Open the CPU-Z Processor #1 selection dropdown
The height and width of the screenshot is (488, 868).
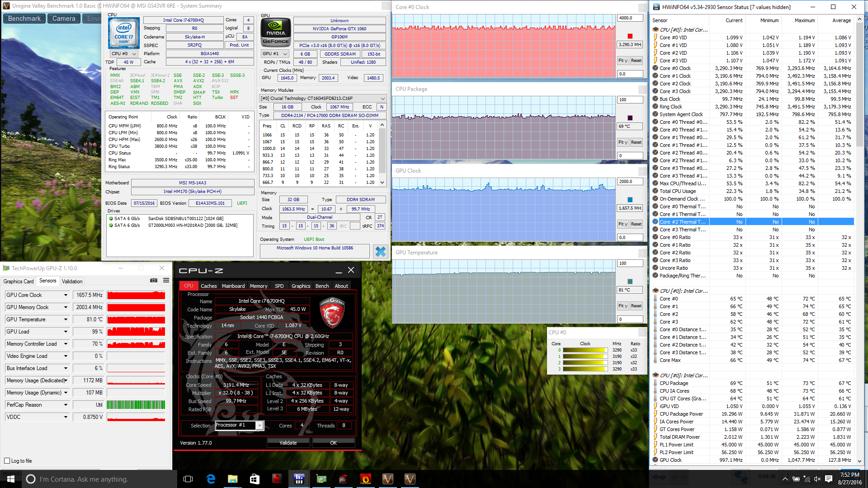[259, 426]
